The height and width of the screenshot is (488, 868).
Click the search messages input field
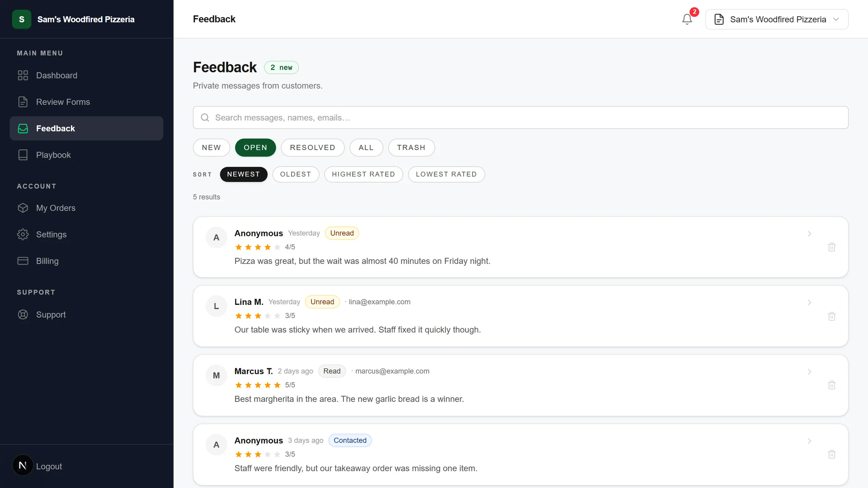coord(520,117)
